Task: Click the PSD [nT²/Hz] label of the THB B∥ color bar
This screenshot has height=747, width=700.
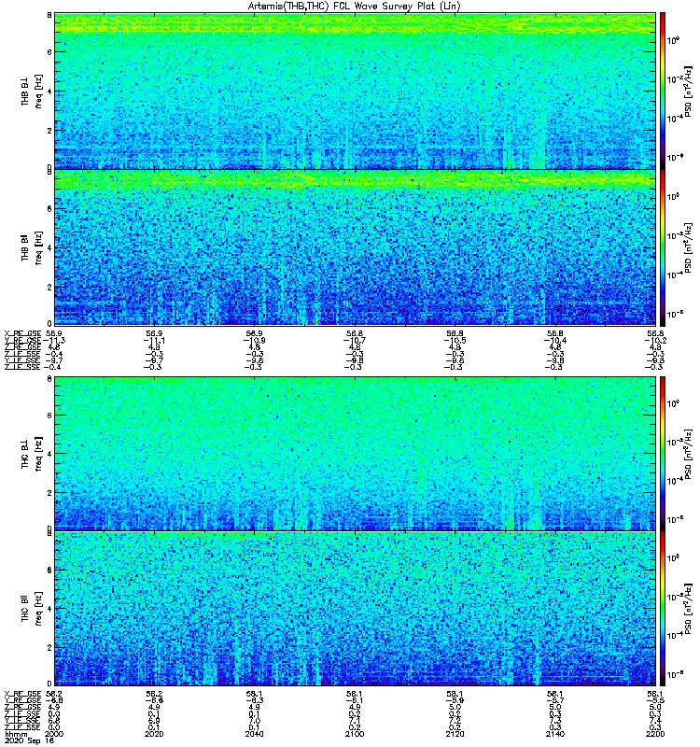Action: tap(688, 247)
